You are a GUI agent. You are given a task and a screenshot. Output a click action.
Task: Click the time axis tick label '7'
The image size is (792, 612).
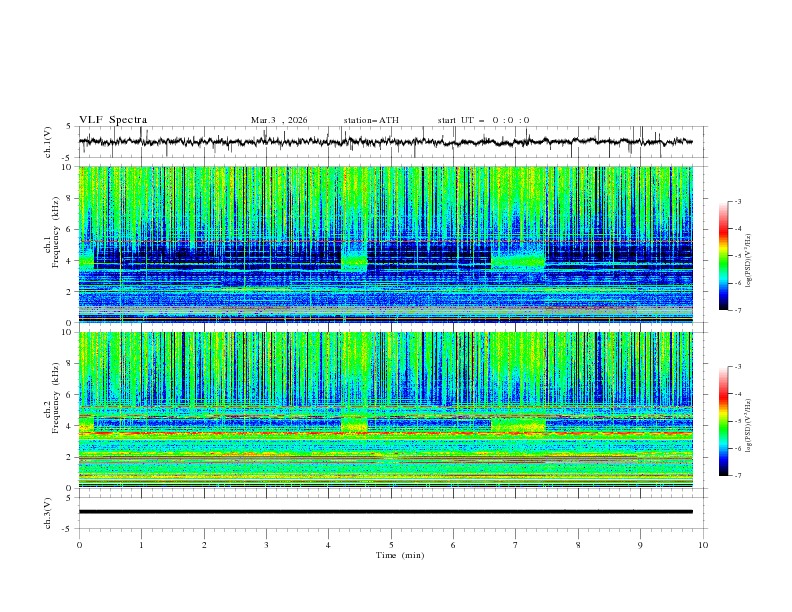tap(516, 545)
